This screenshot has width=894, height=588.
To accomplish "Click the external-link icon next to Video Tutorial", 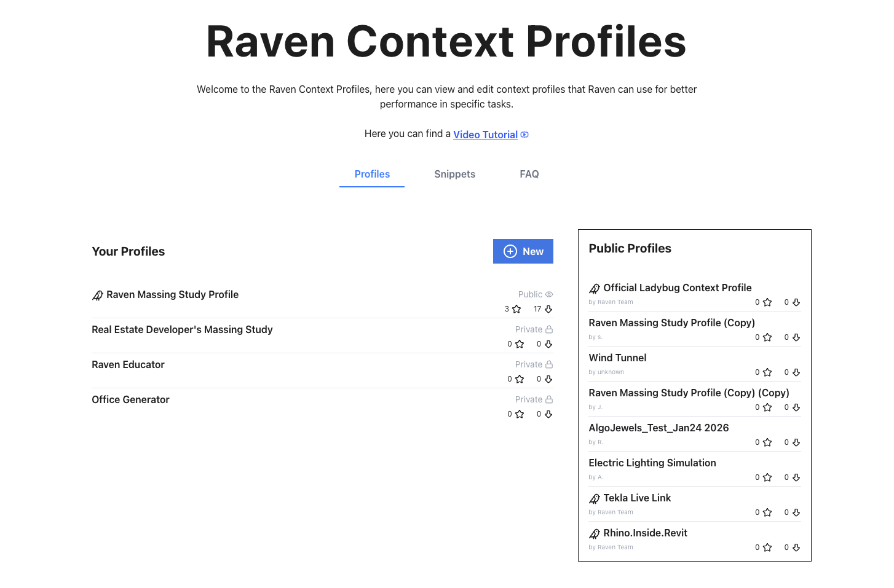I will pos(524,134).
